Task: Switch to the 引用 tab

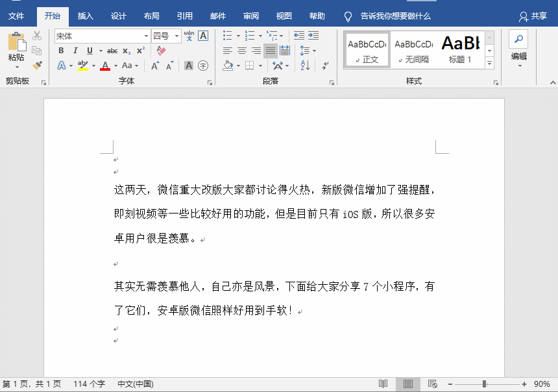Action: point(185,16)
